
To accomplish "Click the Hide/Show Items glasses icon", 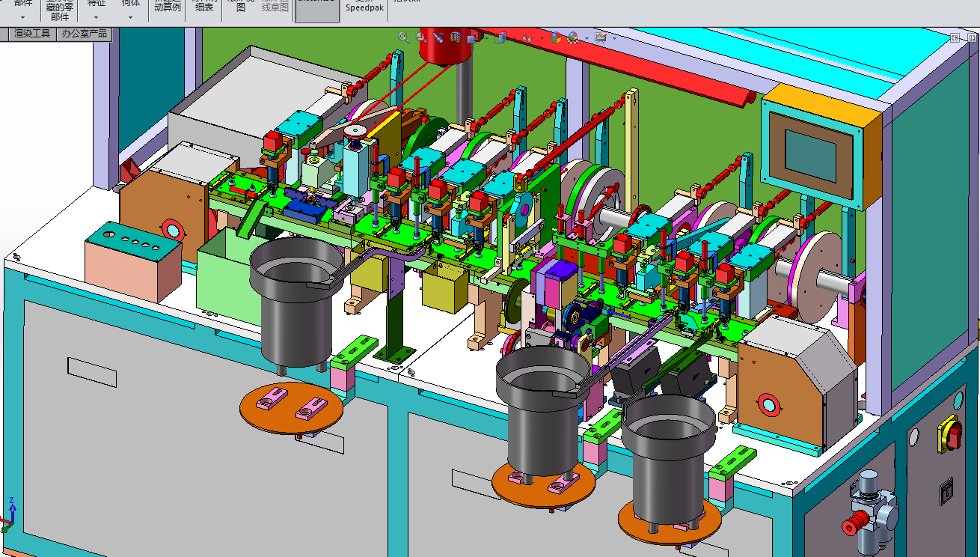I will coord(528,37).
